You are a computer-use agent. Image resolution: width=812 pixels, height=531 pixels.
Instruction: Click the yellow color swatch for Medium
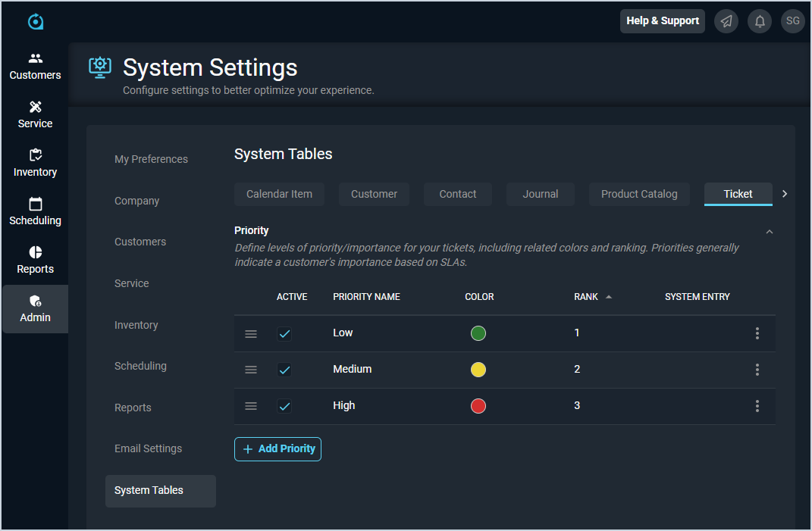(x=478, y=370)
